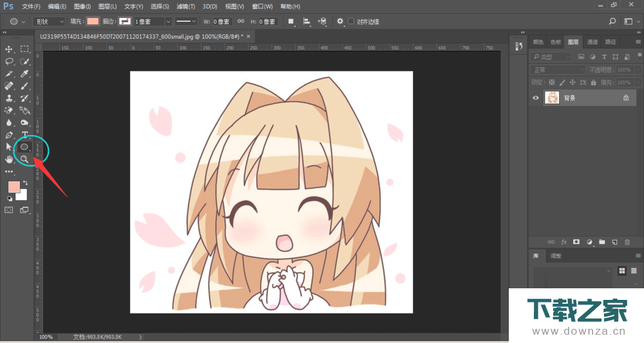Select the Quick Selection tool
The height and width of the screenshot is (343, 644).
(24, 62)
